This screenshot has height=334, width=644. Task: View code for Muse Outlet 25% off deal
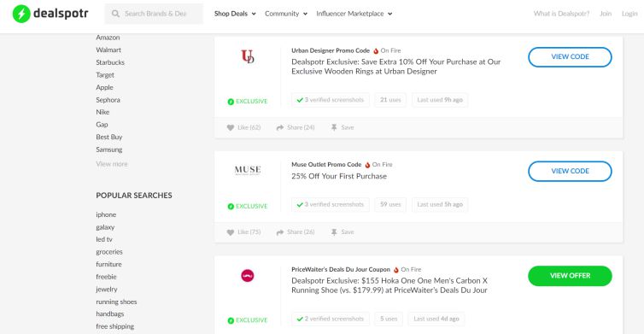click(x=570, y=172)
